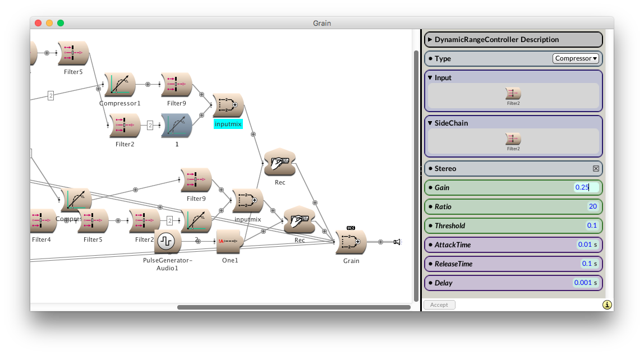
Task: Select the Compressor1 sound icon
Action: (119, 85)
